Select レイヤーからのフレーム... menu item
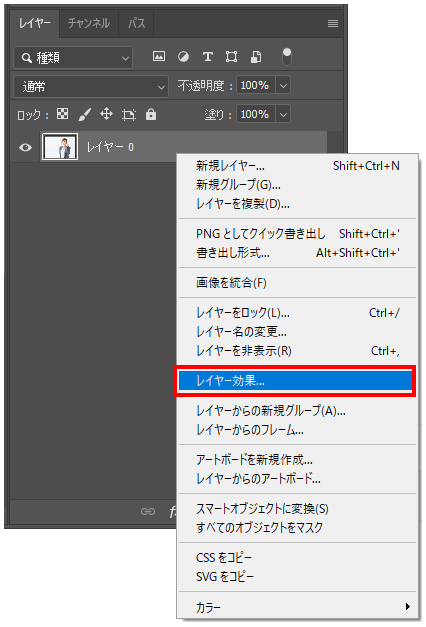 coord(297,430)
